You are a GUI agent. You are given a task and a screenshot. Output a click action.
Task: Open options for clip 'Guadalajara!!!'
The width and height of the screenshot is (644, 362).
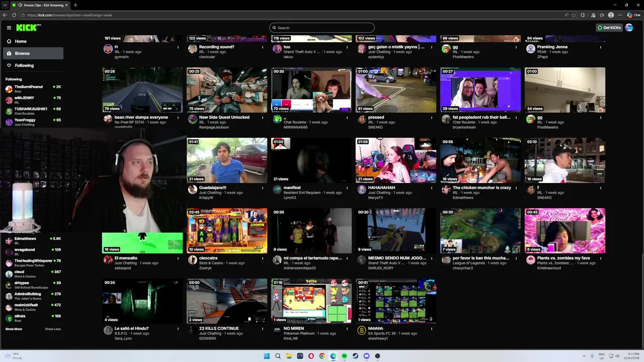click(x=262, y=188)
